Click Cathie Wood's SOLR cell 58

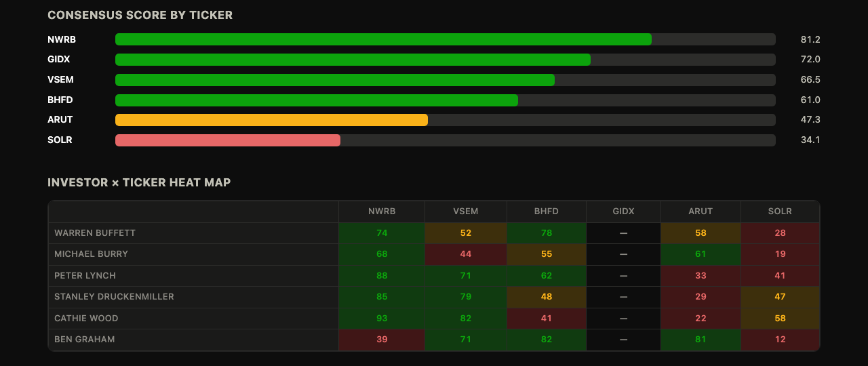[781, 319]
